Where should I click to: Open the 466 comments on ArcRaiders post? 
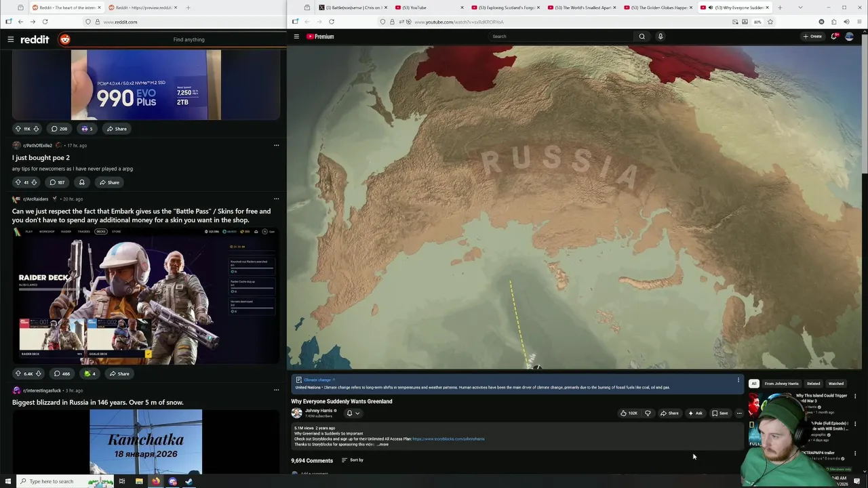(x=62, y=373)
